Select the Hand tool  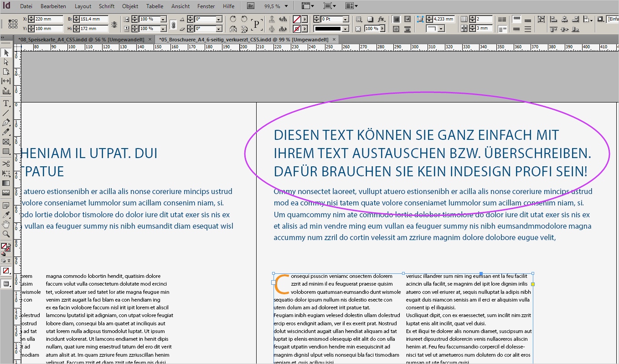tap(6, 224)
